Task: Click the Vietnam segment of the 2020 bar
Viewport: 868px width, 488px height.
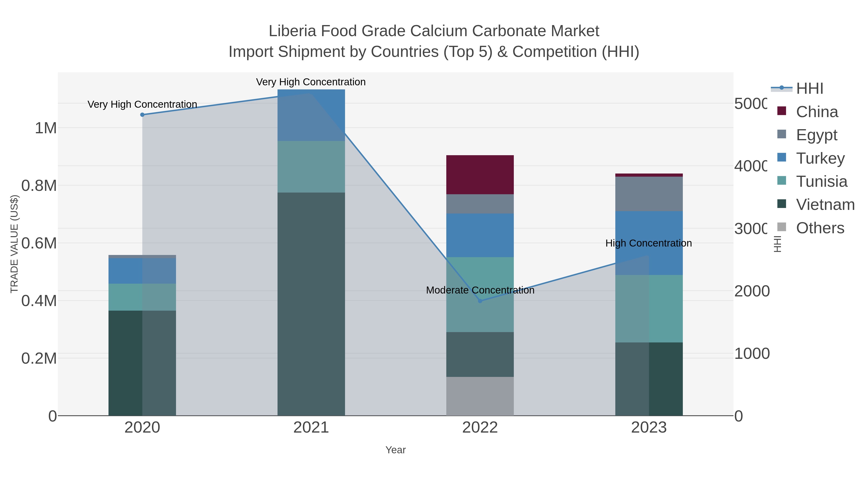Action: point(142,363)
